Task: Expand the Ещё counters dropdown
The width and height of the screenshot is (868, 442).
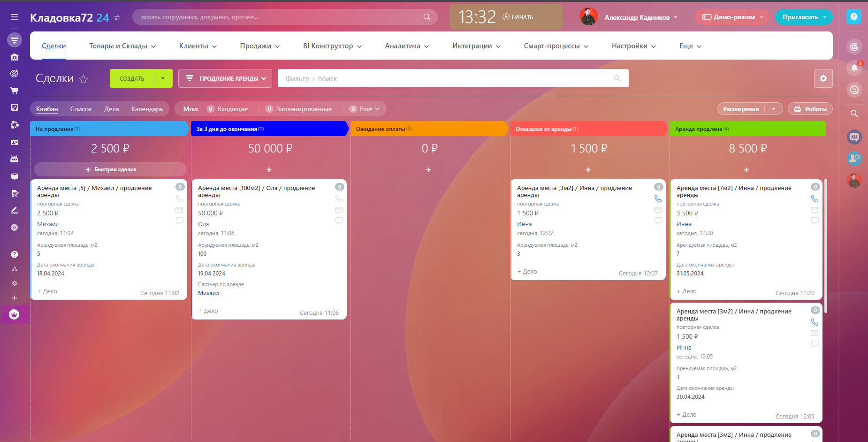Action: pyautogui.click(x=365, y=109)
